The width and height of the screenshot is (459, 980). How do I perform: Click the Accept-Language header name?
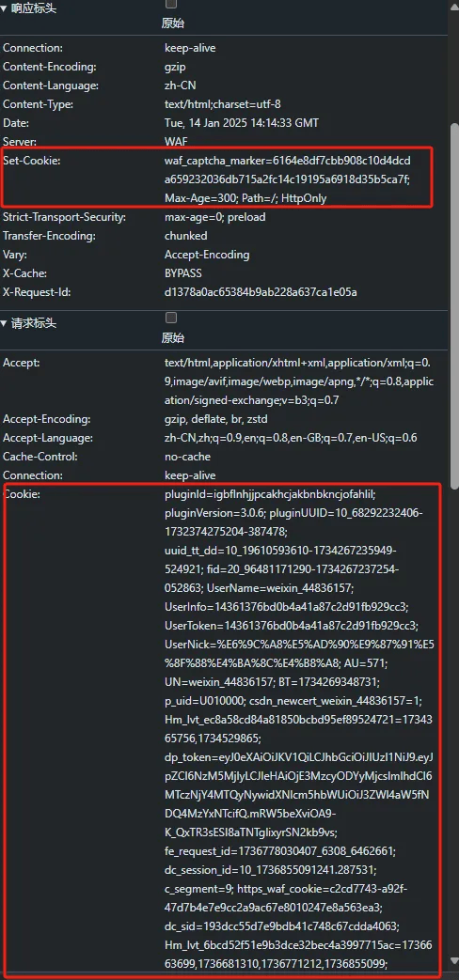coord(48,438)
